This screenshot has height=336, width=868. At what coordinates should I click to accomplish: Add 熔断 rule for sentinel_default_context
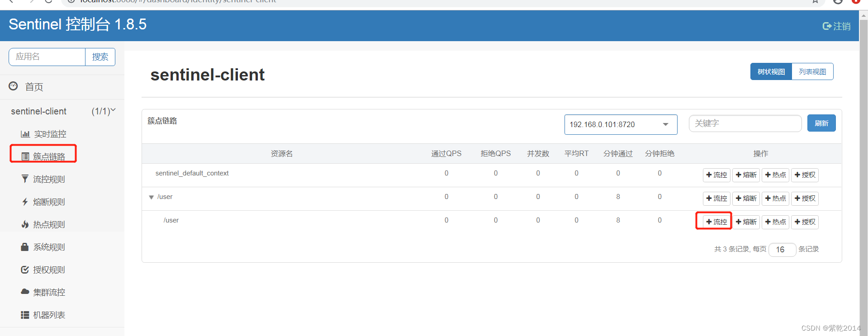[x=746, y=175]
